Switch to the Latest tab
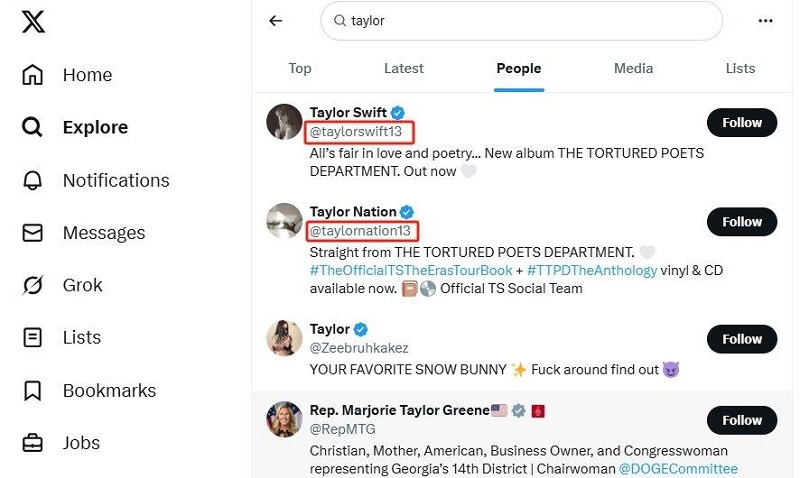Screen dimensions: 800x478 click(404, 68)
